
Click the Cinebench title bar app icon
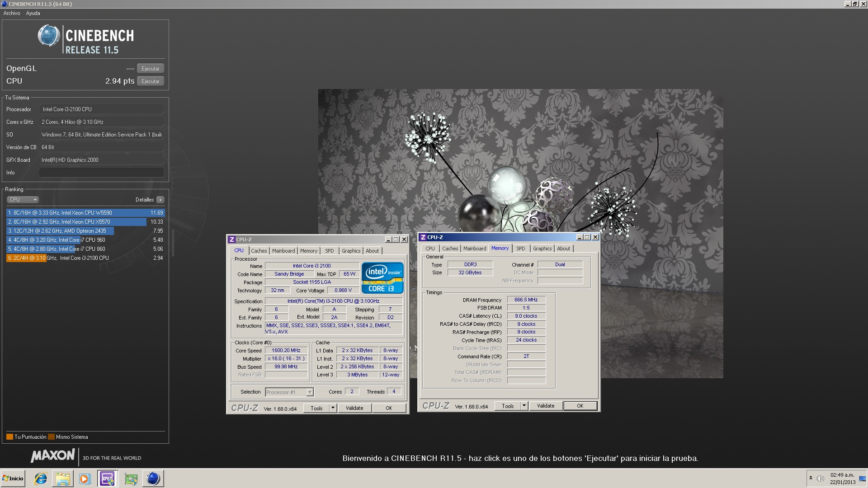(5, 4)
